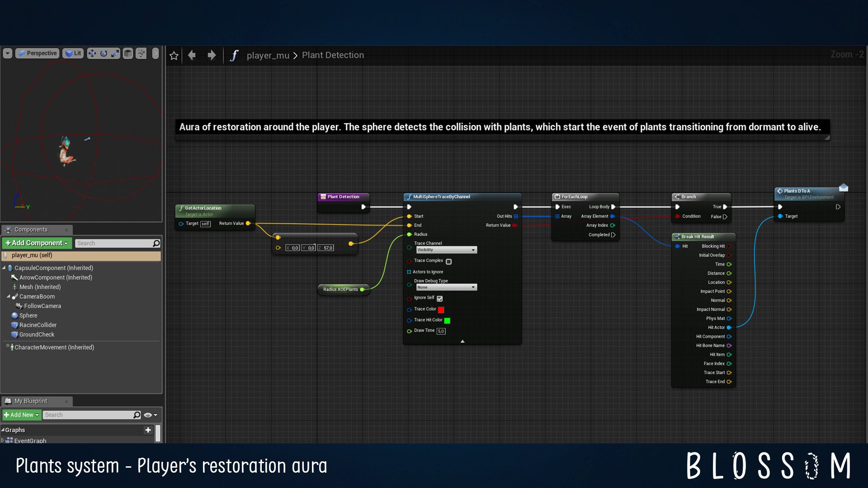Screen dimensions: 868x488
Task: Click the green Add New button
Action: [21, 415]
